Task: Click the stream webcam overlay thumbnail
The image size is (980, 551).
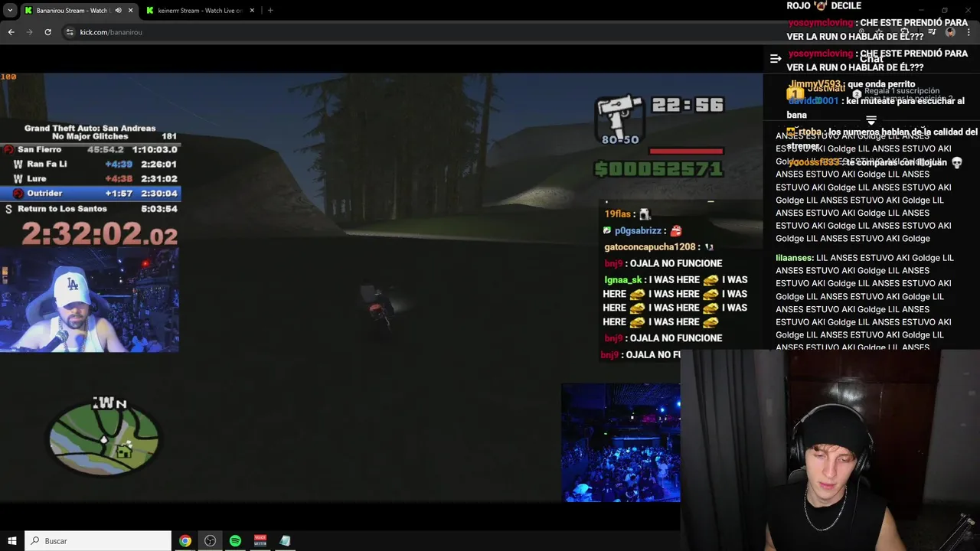Action: coord(90,300)
